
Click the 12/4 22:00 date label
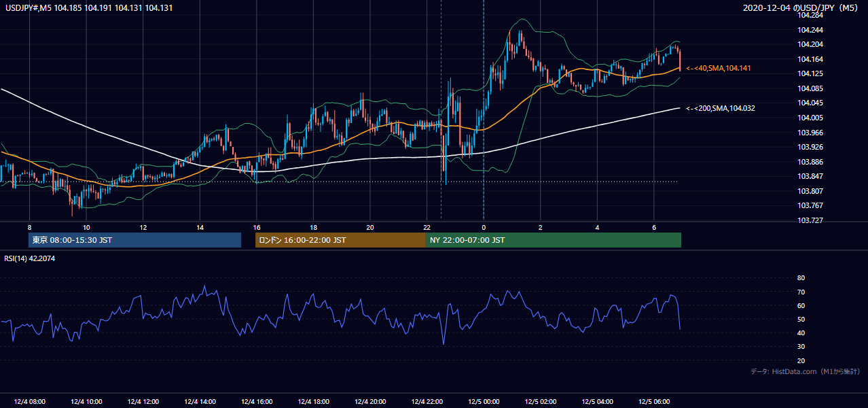[x=427, y=402]
